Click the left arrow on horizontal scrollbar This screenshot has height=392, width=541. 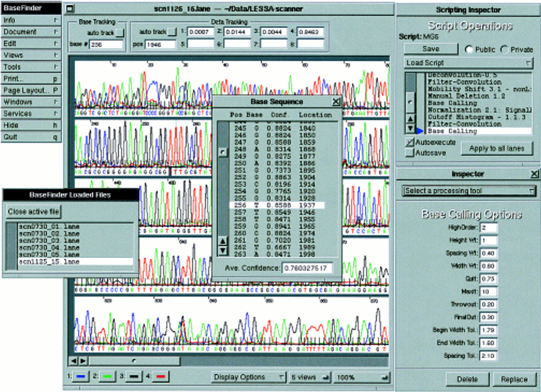(x=73, y=361)
